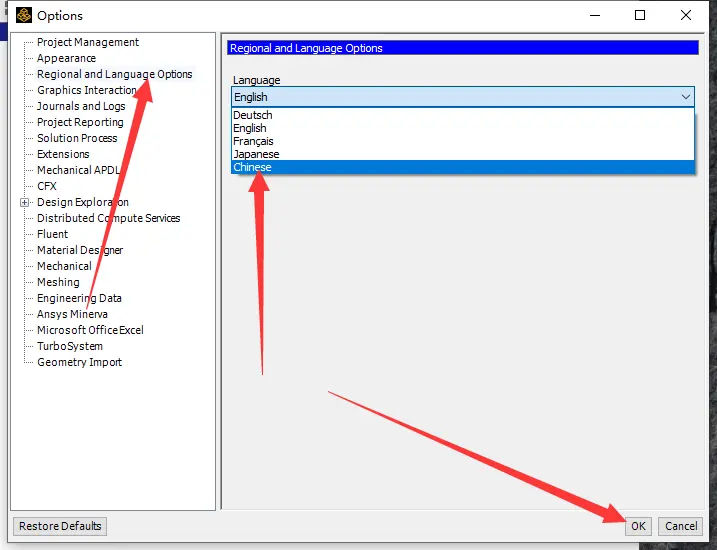This screenshot has height=550, width=717.
Task: Select Solution Process in the tree
Action: (77, 138)
